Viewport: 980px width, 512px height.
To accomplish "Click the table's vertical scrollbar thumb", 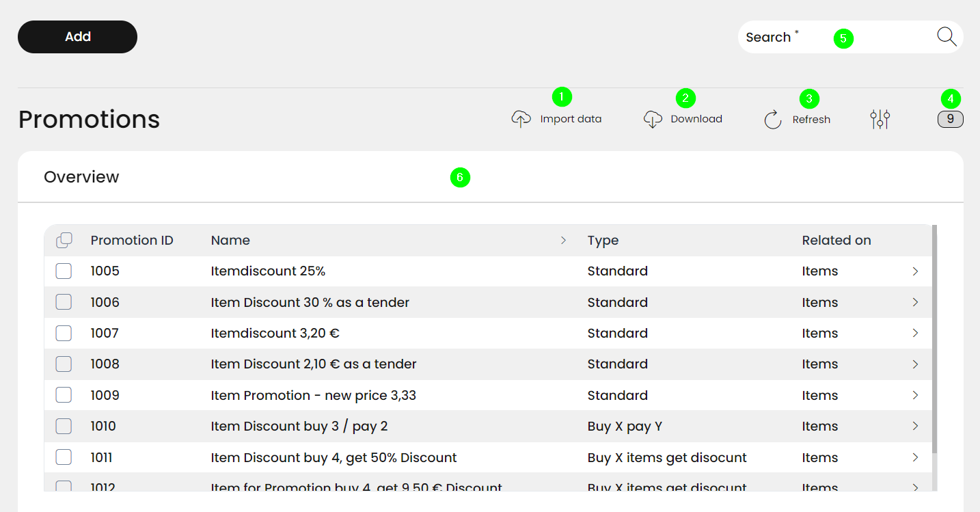I will pos(934,338).
